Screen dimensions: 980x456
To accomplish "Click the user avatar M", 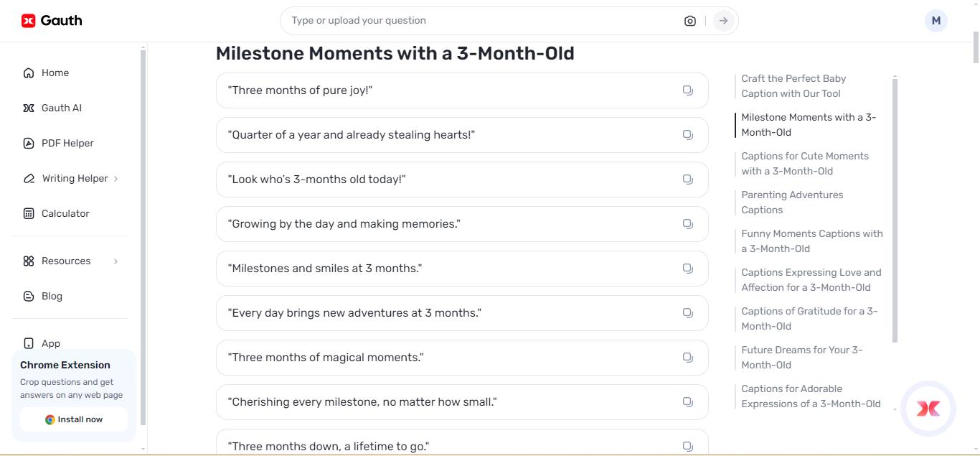I will [936, 20].
